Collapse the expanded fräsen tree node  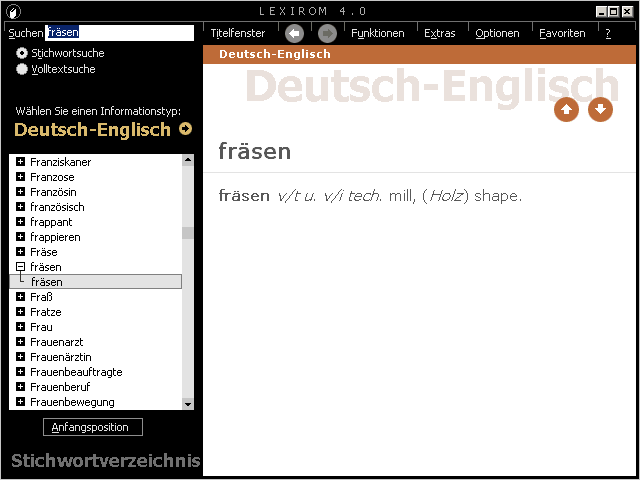pyautogui.click(x=20, y=267)
